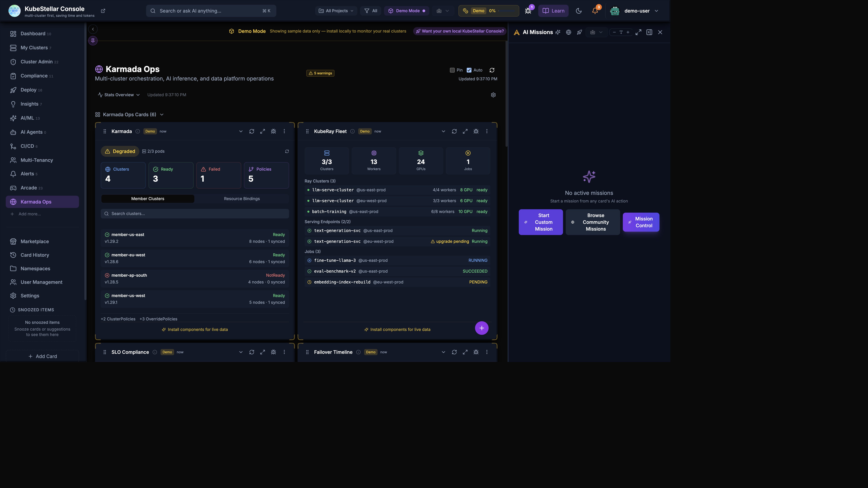Toggle Demo Mode in the header
868x488 pixels.
406,11
